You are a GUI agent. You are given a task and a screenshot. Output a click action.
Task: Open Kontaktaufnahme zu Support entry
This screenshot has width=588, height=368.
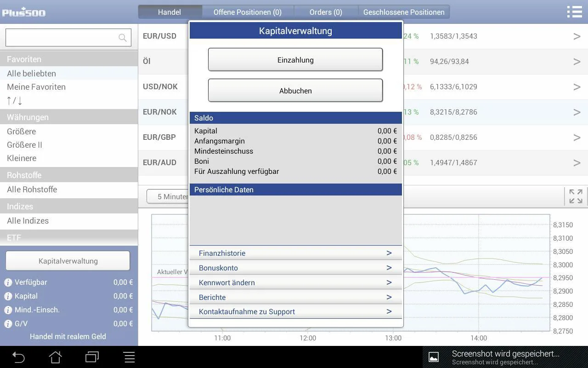click(x=295, y=311)
